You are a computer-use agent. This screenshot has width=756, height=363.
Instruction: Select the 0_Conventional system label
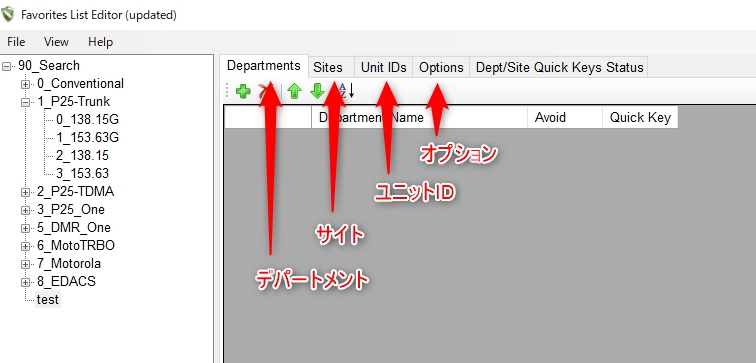[81, 84]
